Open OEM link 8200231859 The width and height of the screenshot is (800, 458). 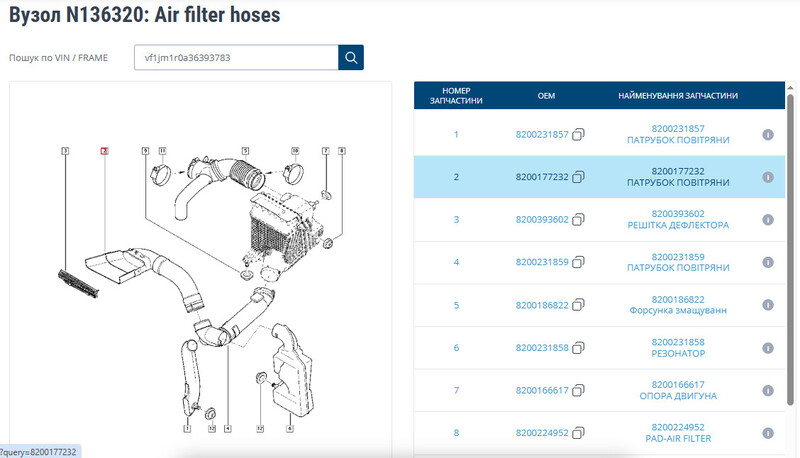tap(541, 262)
